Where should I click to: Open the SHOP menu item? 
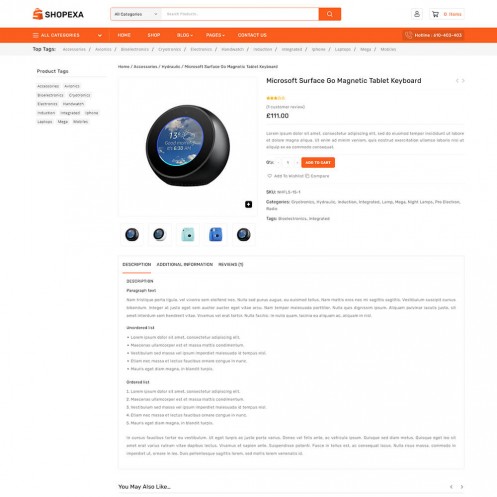154,35
